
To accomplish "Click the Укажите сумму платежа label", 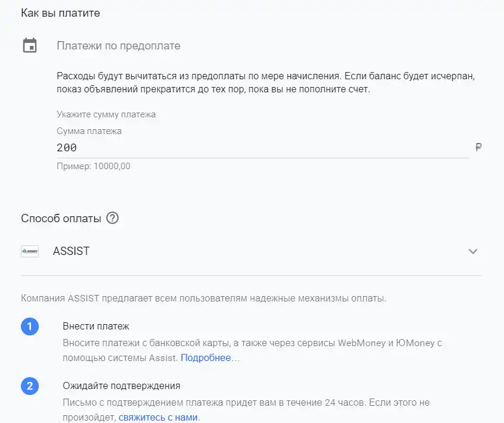I will tap(106, 114).
